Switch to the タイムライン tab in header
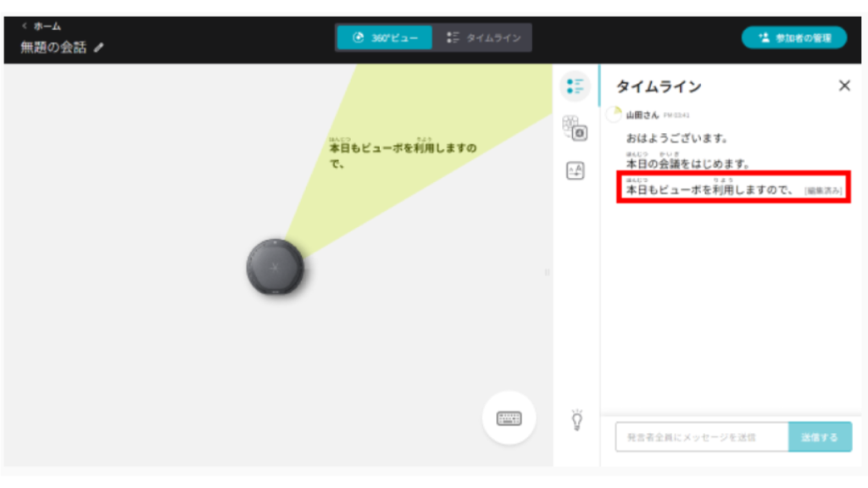868x488 pixels. tap(483, 38)
